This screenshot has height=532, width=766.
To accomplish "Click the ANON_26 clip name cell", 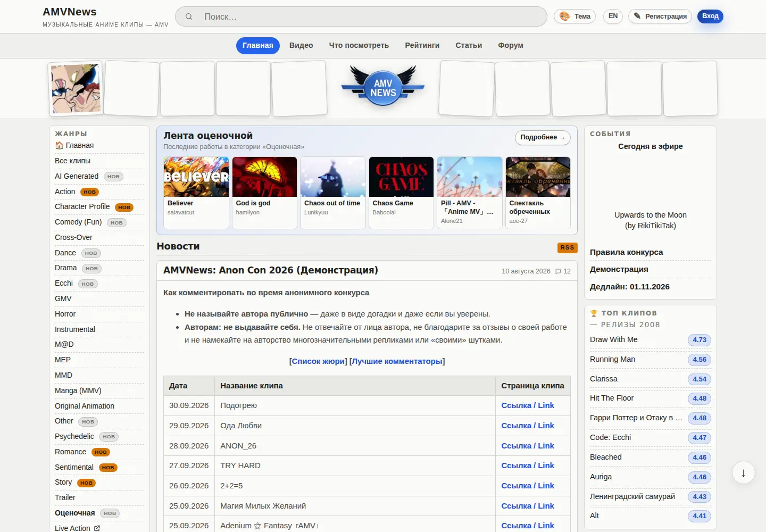I will click(355, 446).
